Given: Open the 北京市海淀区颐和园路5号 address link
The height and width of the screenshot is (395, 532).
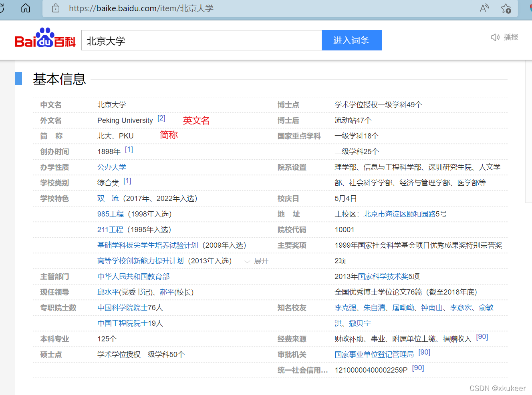Looking at the screenshot, I should (405, 214).
